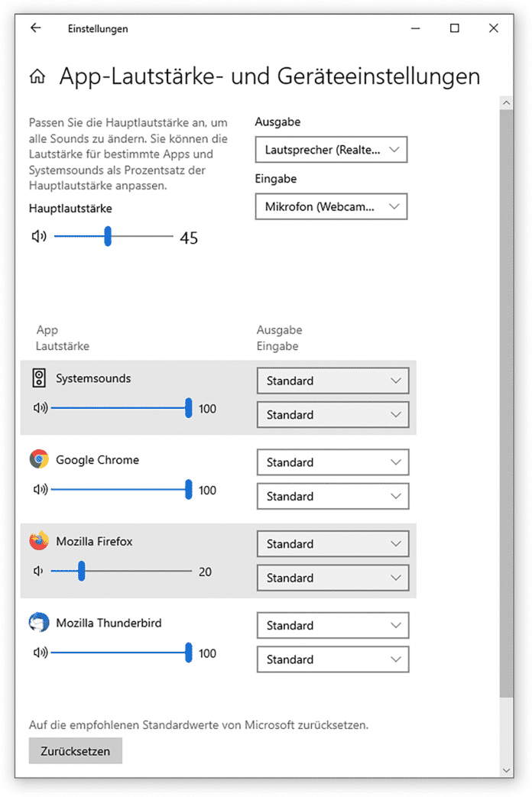Open the Ausgabe Lautsprecher device dropdown

point(331,150)
